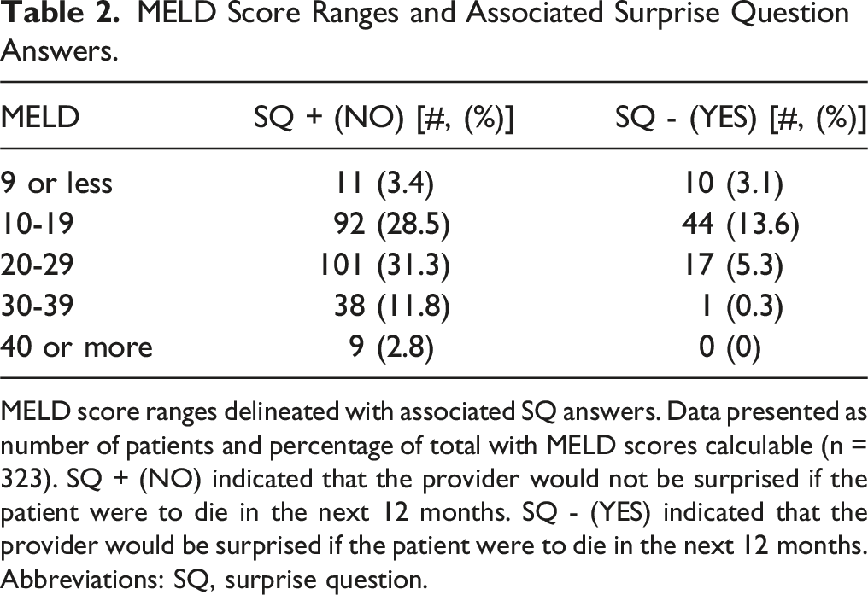Click the cell showing 1 (0.3)
The width and height of the screenshot is (868, 595).
tap(742, 306)
